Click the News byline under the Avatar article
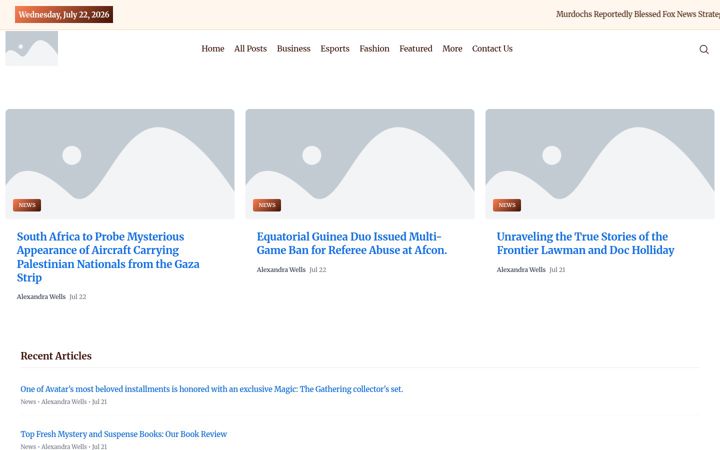Viewport: 720px width, 450px height. point(28,402)
